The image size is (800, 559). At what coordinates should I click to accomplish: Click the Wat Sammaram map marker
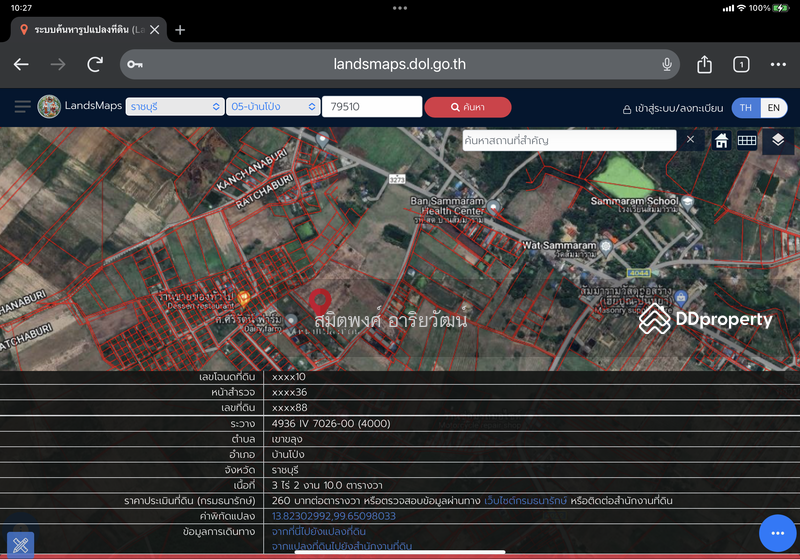point(606,247)
